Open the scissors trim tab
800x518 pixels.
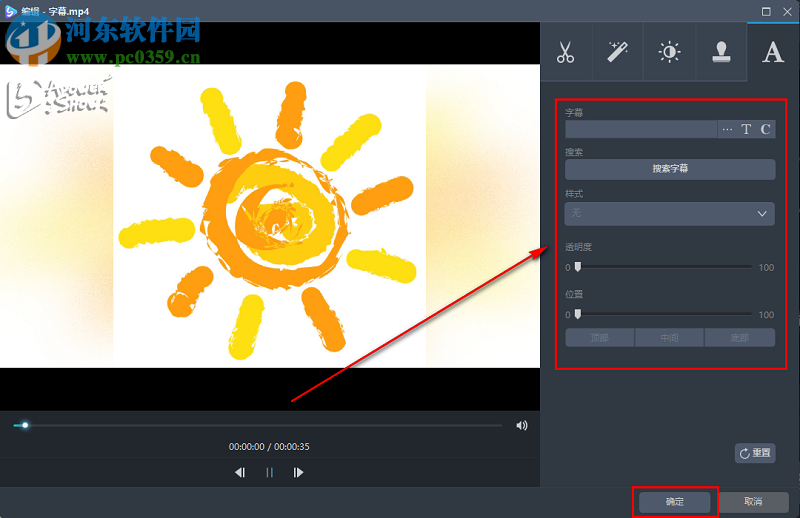point(566,52)
